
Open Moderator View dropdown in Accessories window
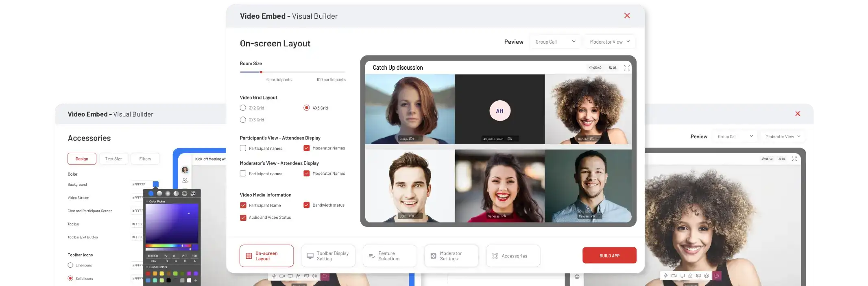(783, 136)
